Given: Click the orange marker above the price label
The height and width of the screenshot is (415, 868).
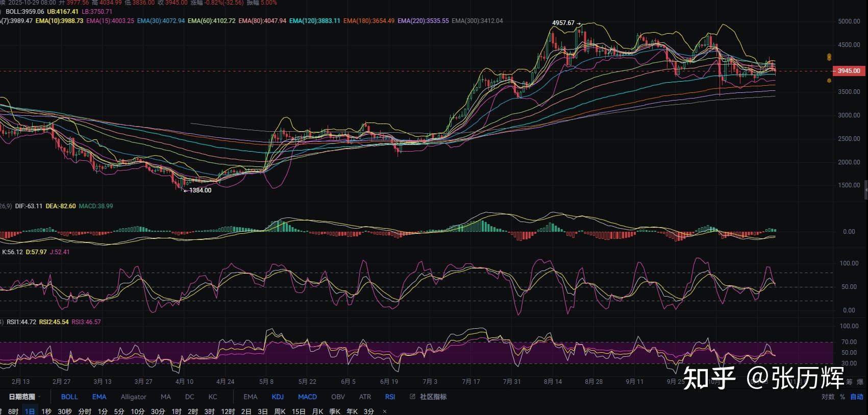Looking at the screenshot, I should 829,57.
